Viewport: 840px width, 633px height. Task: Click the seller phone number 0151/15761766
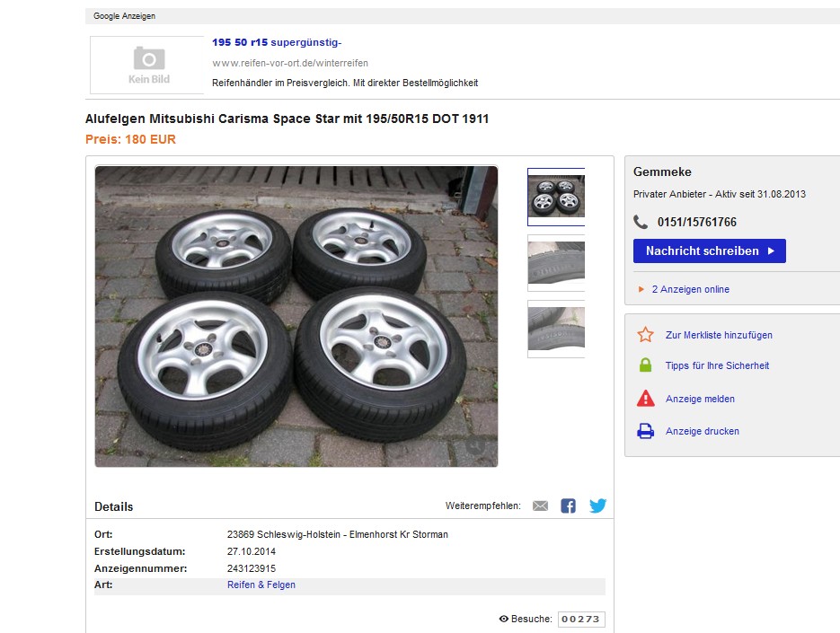(696, 222)
